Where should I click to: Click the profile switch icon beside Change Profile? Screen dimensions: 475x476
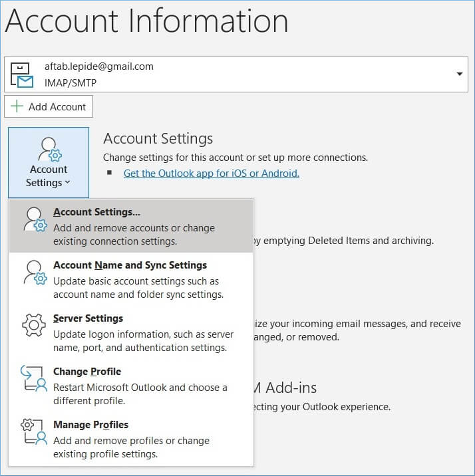[34, 379]
